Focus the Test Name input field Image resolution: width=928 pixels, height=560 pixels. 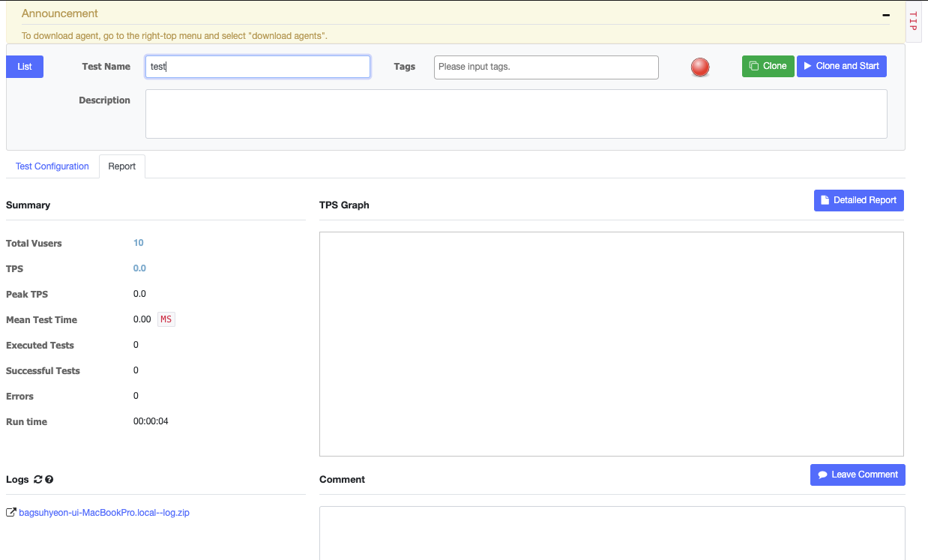tap(258, 67)
